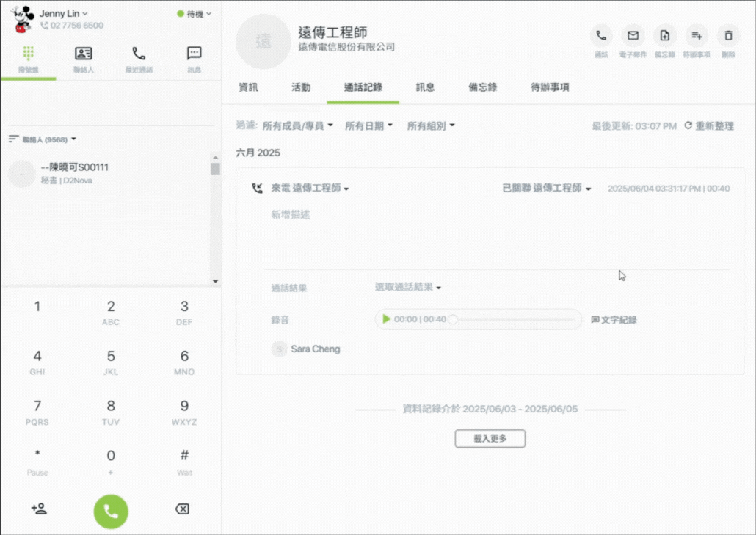Click the phone number 02 7756 6500

pyautogui.click(x=76, y=26)
